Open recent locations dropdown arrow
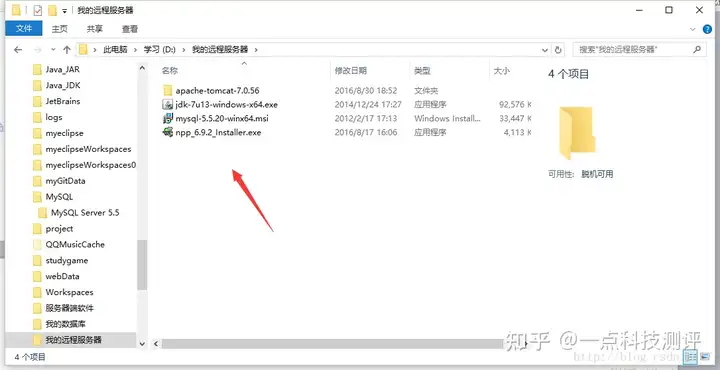 (53, 50)
